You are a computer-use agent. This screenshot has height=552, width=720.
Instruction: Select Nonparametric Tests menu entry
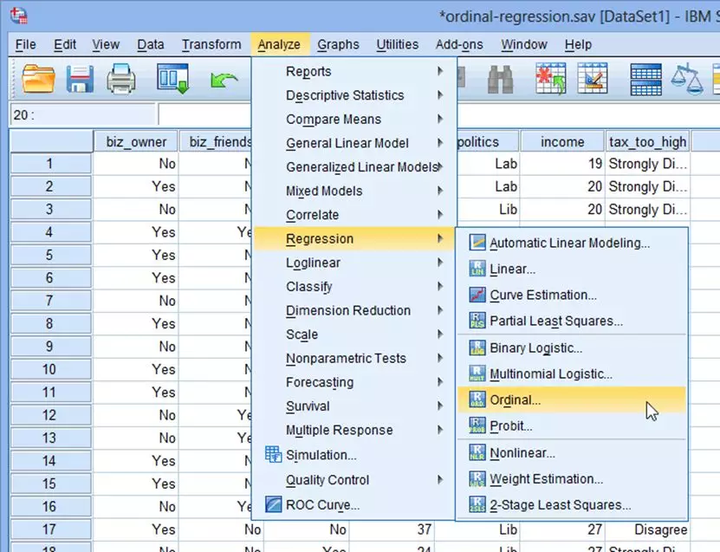[x=355, y=358]
